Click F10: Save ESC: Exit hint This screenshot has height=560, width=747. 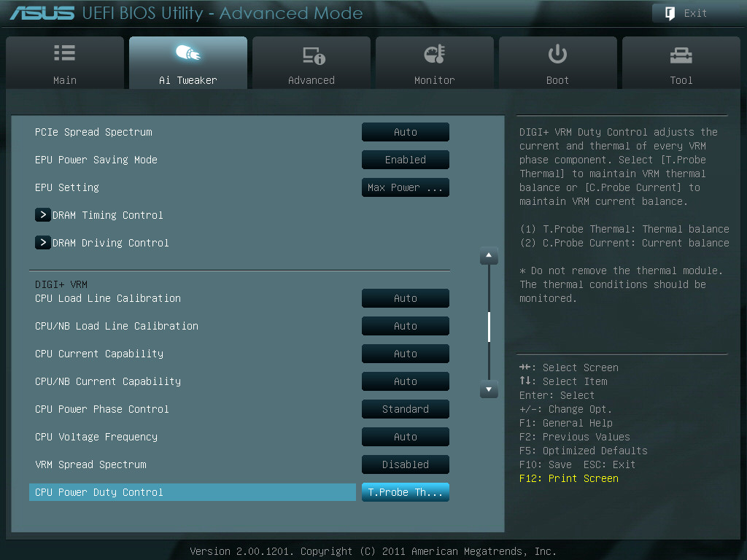tap(578, 464)
